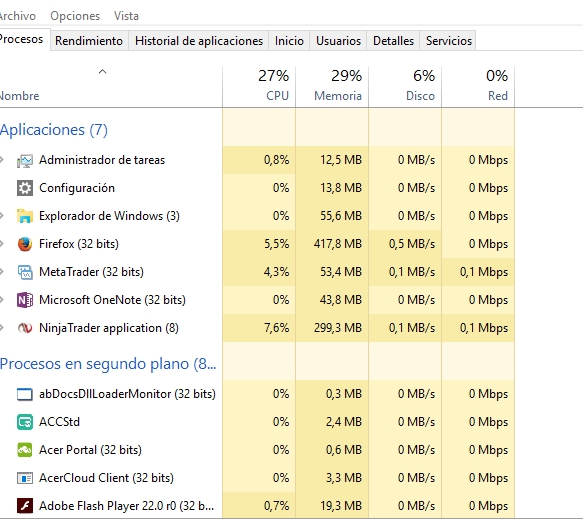583x522 pixels.
Task: Click NinjaTrader CPU value 7,6%
Action: (x=276, y=328)
